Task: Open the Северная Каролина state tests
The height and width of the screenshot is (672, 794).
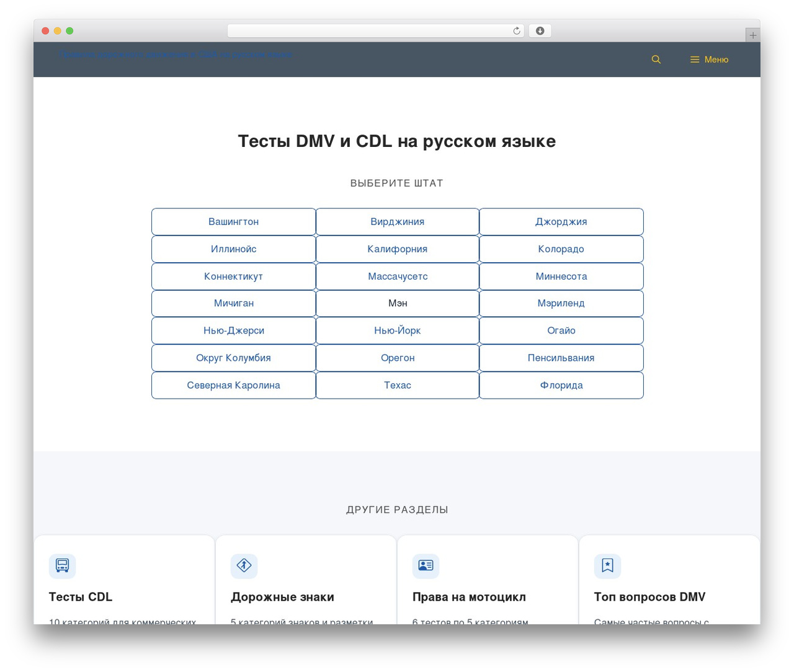Action: tap(233, 385)
